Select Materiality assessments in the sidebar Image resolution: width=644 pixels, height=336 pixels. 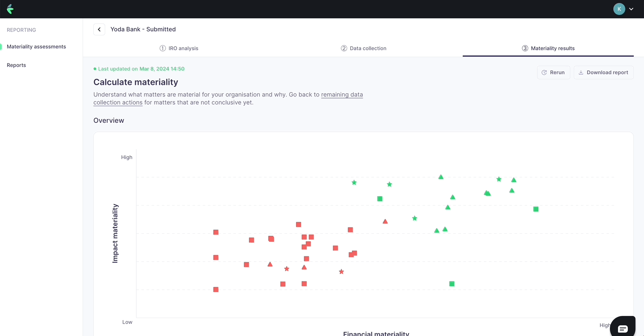(x=37, y=46)
